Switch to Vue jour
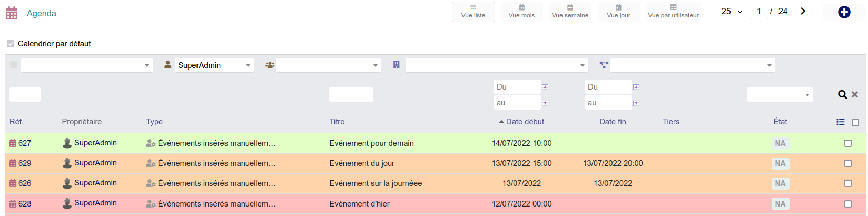 click(x=618, y=12)
